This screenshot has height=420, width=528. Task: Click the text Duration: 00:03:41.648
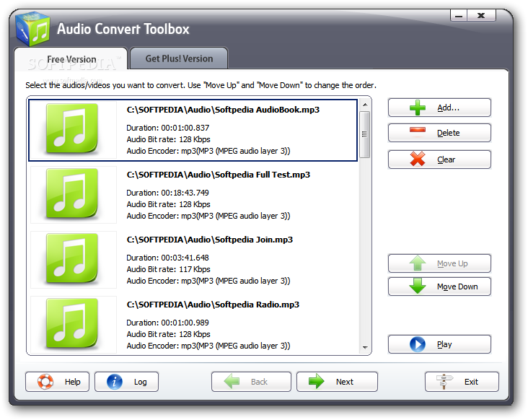click(167, 258)
